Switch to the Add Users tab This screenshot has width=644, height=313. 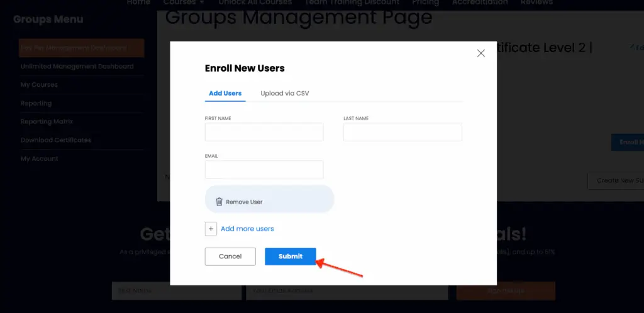point(225,94)
